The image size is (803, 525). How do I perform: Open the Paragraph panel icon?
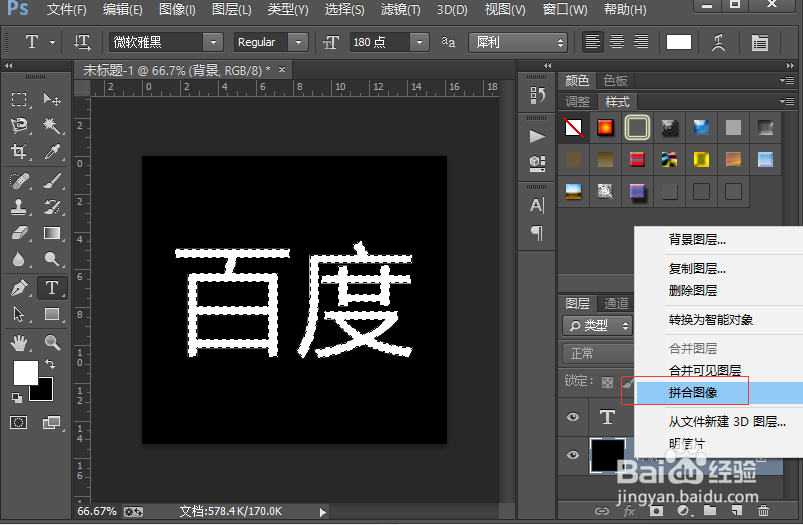click(x=537, y=233)
